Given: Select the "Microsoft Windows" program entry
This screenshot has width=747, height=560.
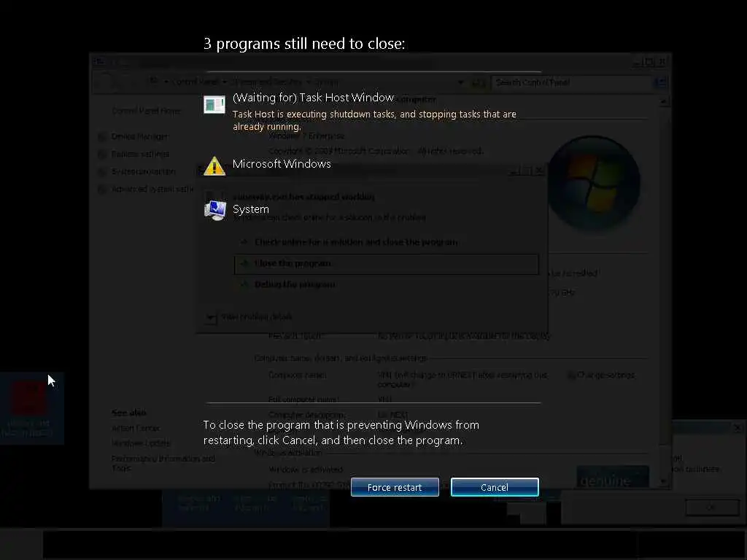Looking at the screenshot, I should tap(282, 164).
